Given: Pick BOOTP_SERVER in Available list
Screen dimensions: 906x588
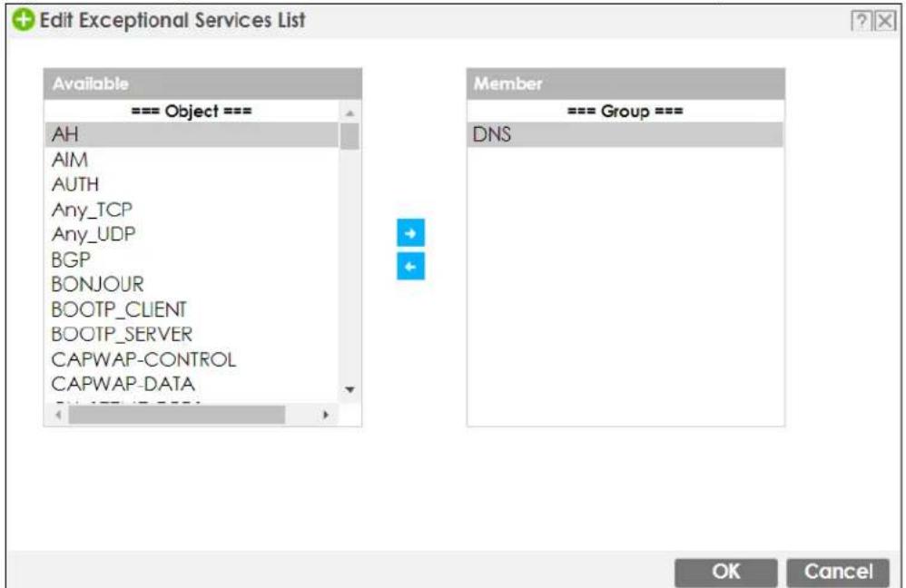Looking at the screenshot, I should (192, 334).
